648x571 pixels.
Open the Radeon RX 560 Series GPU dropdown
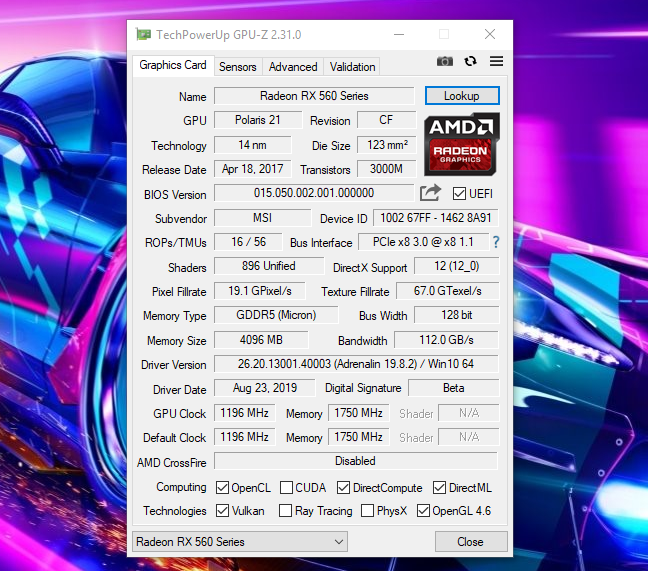(x=240, y=542)
